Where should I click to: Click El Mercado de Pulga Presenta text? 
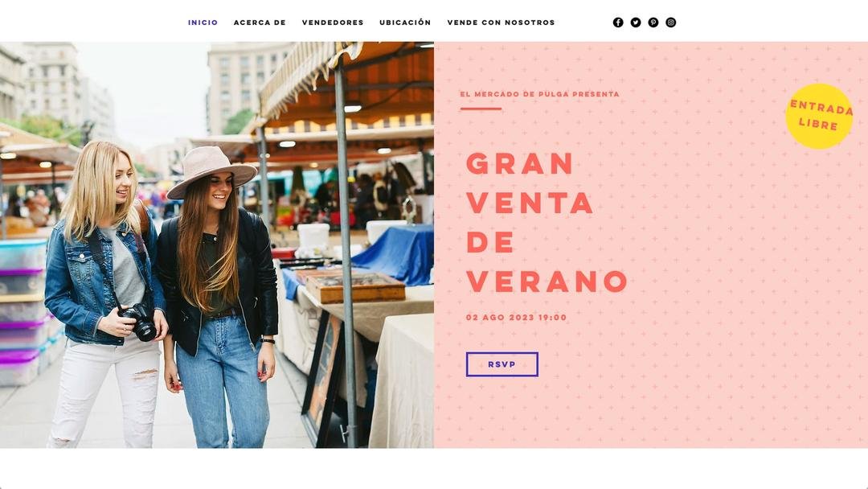pyautogui.click(x=540, y=94)
